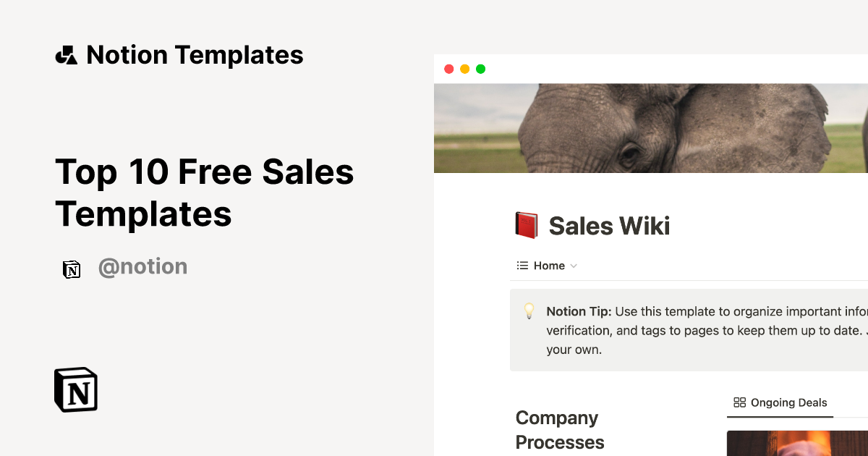Click the red book icon beside Sales Wiki
The height and width of the screenshot is (456, 868).
coord(526,225)
